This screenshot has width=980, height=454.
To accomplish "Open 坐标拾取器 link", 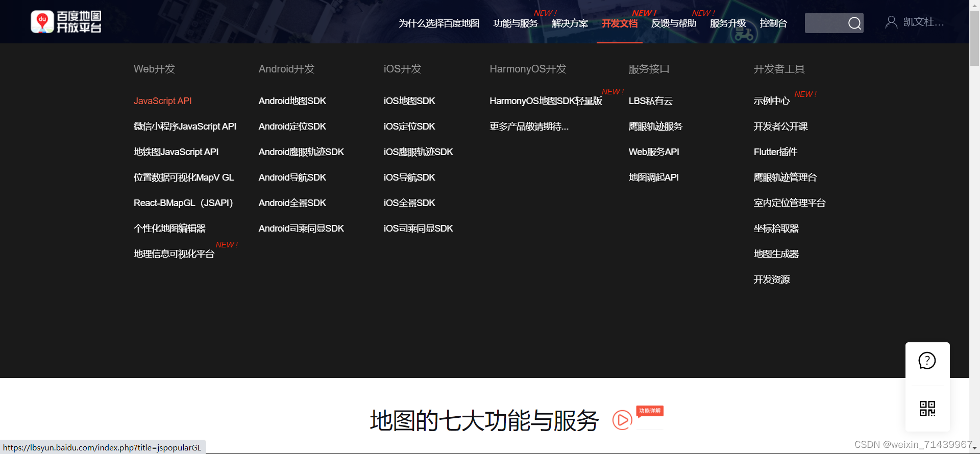I will [776, 229].
